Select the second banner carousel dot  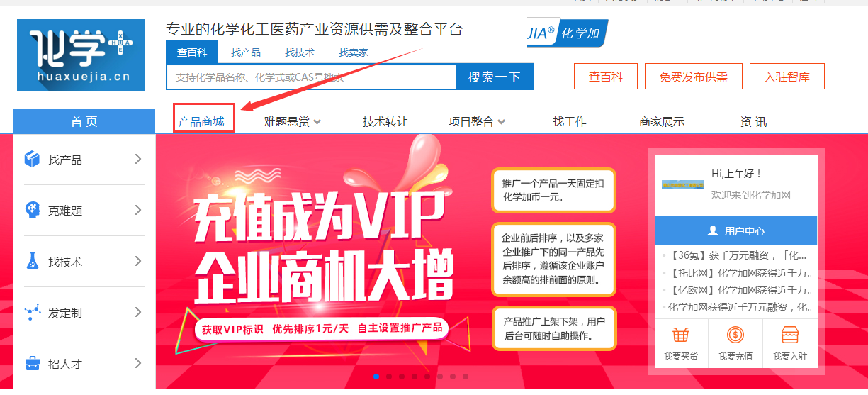point(389,377)
